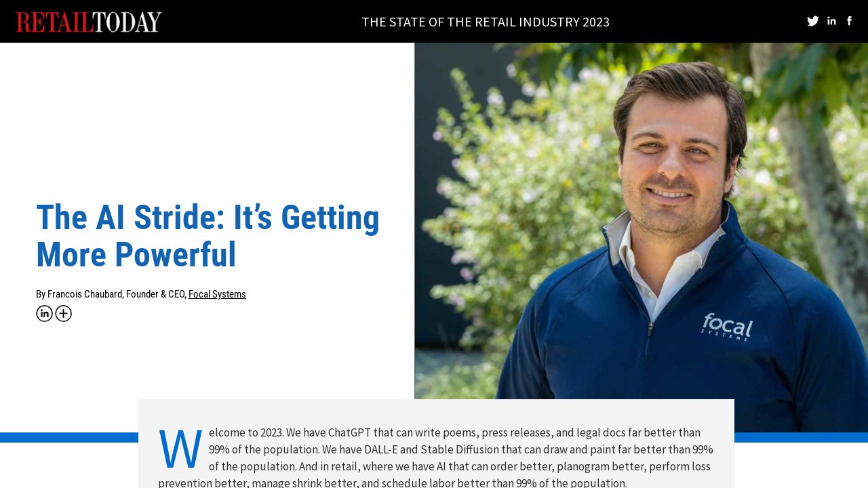
Task: Click the photo of Francois Chaubard
Action: (x=641, y=203)
